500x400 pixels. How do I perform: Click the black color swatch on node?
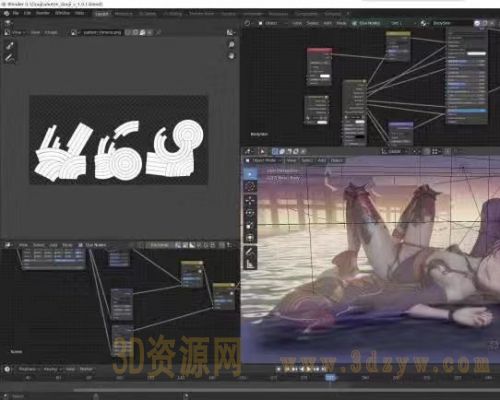click(x=359, y=137)
